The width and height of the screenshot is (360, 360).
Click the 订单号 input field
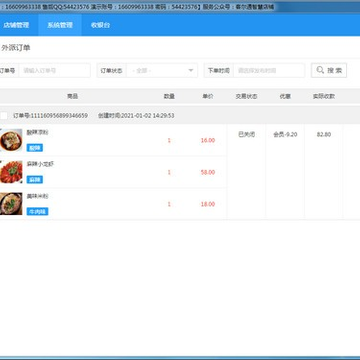(x=54, y=71)
